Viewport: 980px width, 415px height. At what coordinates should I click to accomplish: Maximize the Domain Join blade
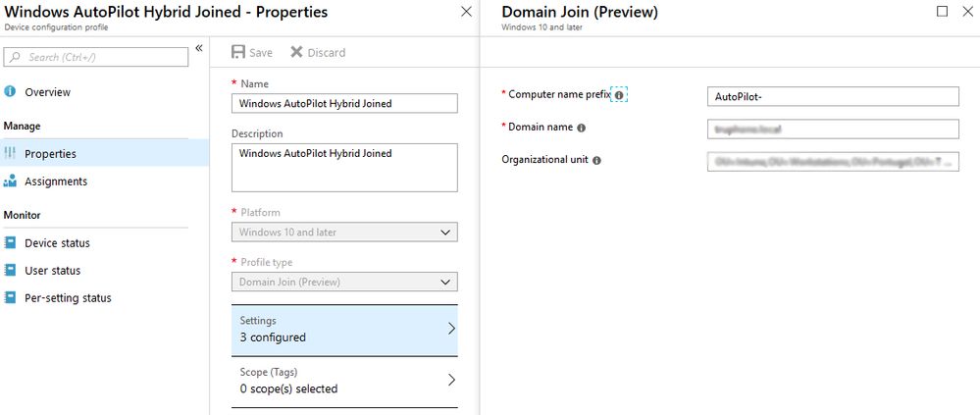[x=943, y=12]
